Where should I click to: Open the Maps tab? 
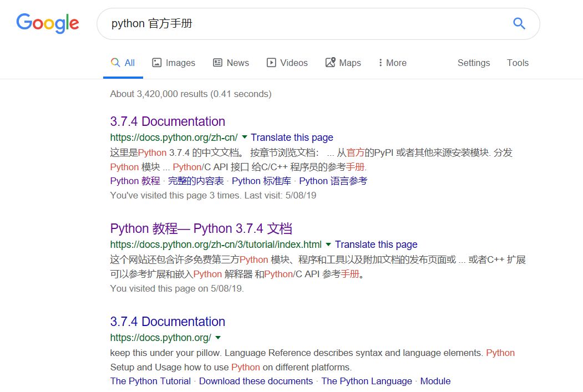[343, 63]
